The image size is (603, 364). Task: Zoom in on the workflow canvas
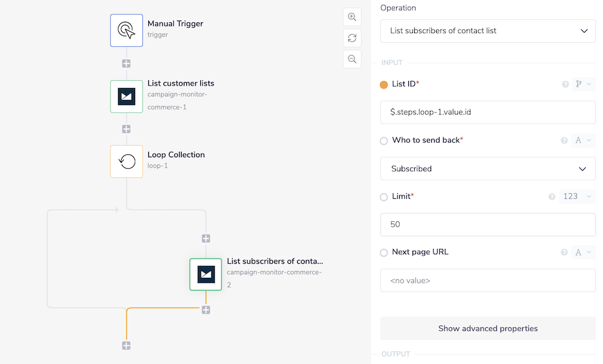pyautogui.click(x=352, y=17)
